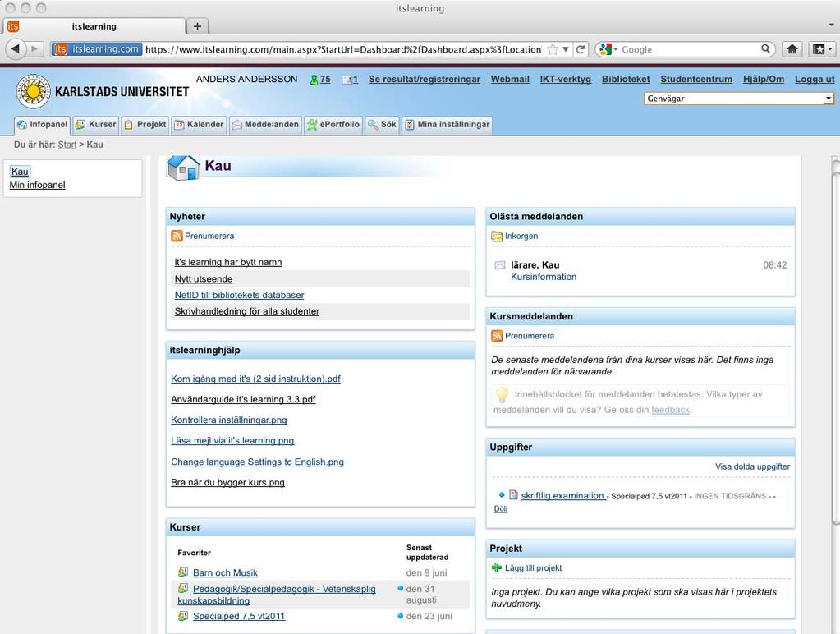The height and width of the screenshot is (634, 840).
Task: Select Kau in left sidebar
Action: pos(20,172)
